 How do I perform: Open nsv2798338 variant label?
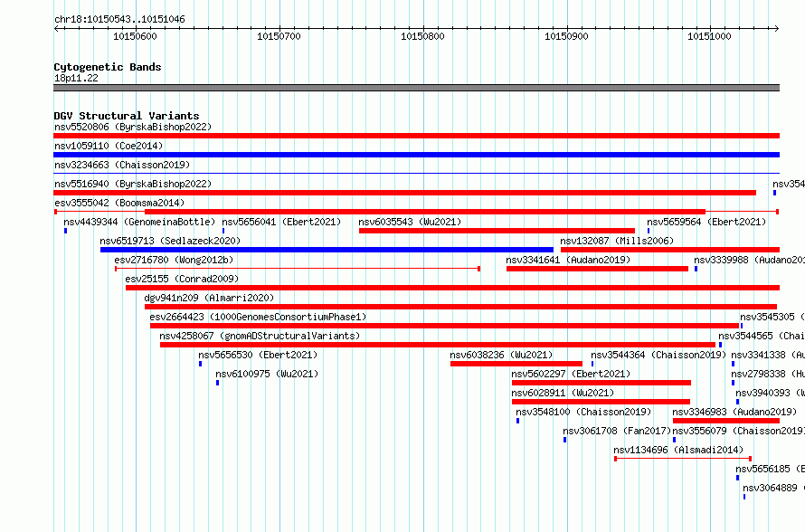tap(768, 374)
